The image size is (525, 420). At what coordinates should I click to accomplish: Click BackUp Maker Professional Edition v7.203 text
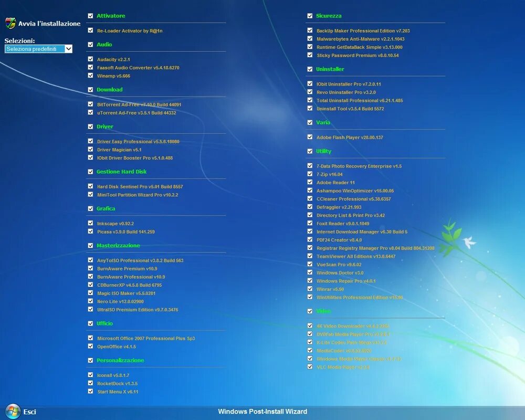tap(363, 31)
